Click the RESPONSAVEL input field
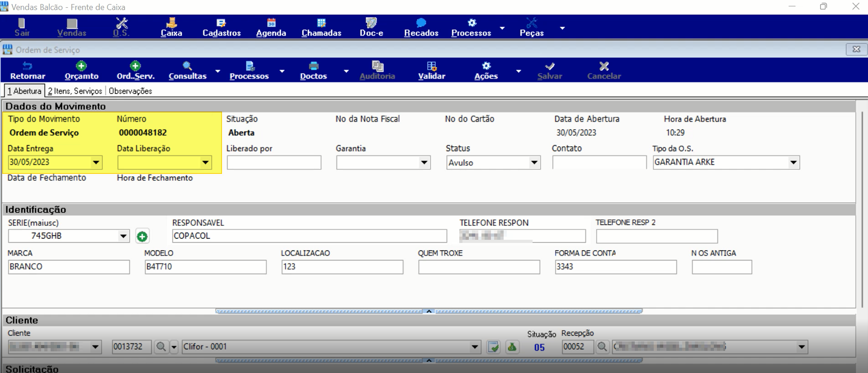 (310, 236)
